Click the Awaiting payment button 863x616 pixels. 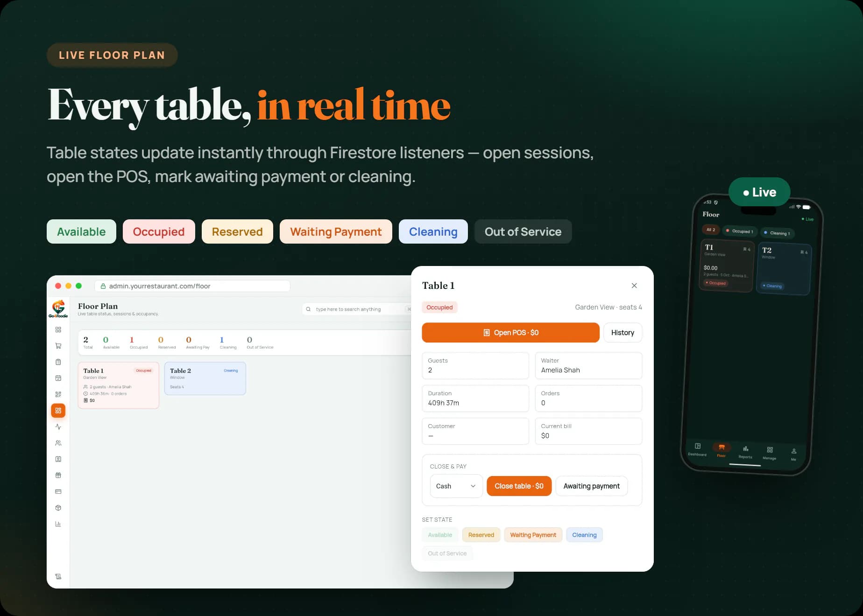[x=591, y=486]
